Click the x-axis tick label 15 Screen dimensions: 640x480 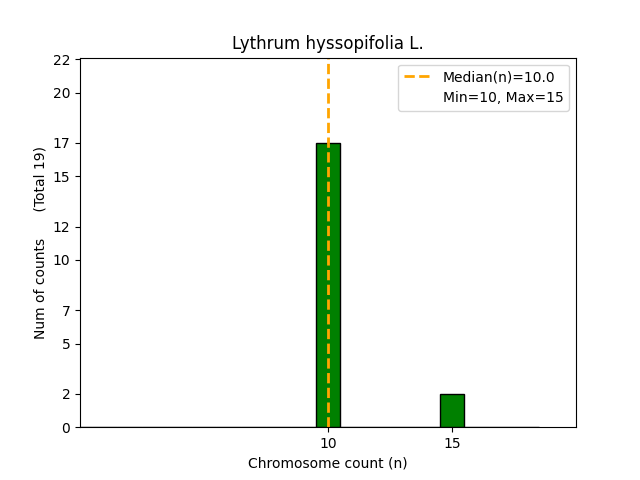click(x=452, y=443)
